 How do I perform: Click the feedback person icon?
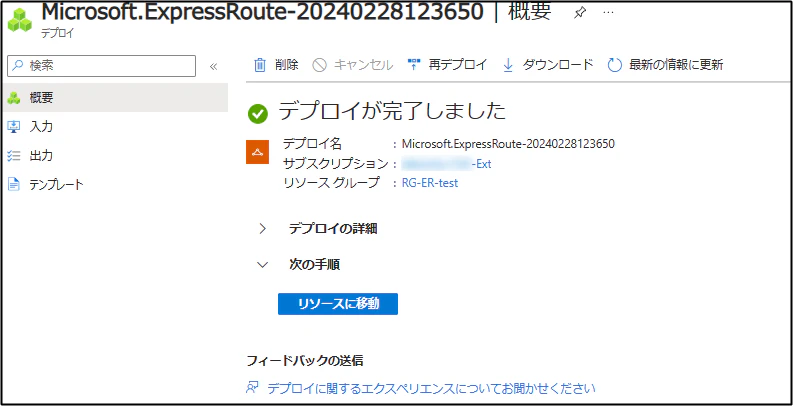pos(252,388)
